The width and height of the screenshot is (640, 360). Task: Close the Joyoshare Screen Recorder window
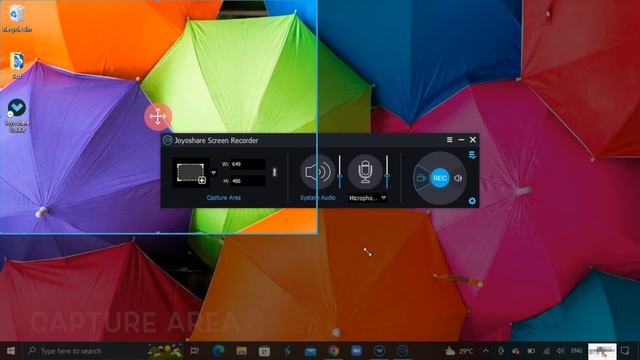(473, 140)
